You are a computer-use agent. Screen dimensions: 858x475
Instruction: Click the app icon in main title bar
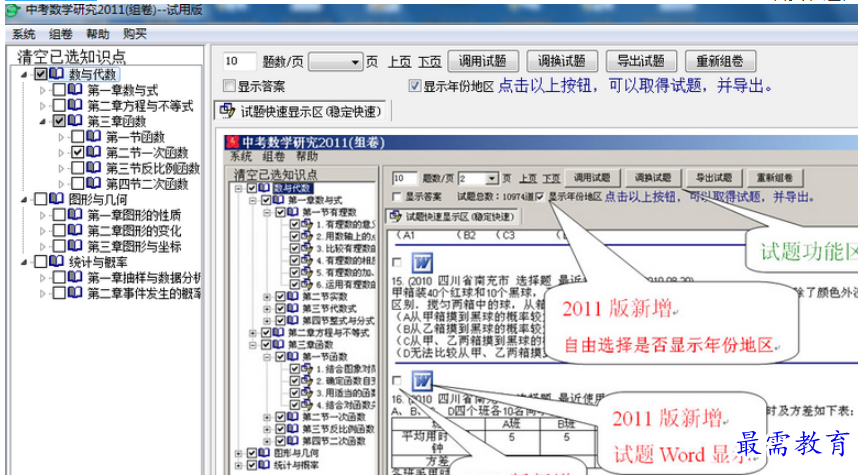point(13,11)
